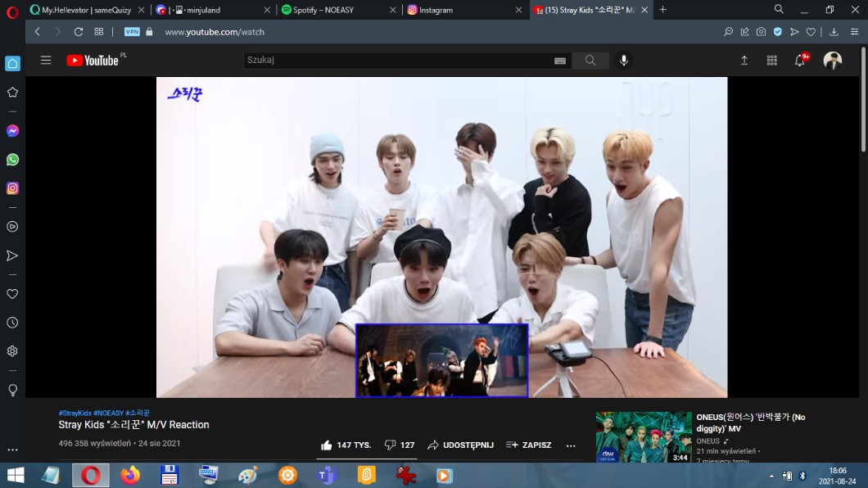
Task: Open Messenger in the Opera sidebar
Action: pyautogui.click(x=12, y=131)
